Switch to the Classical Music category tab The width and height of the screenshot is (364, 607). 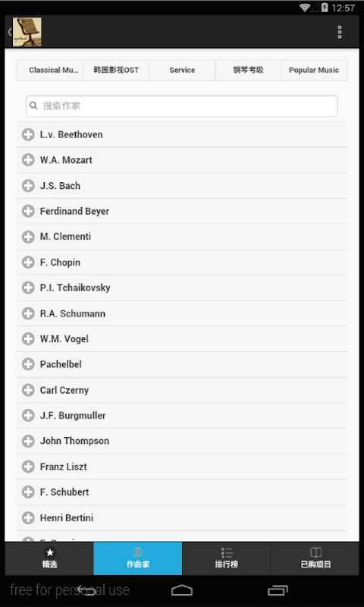coord(50,70)
